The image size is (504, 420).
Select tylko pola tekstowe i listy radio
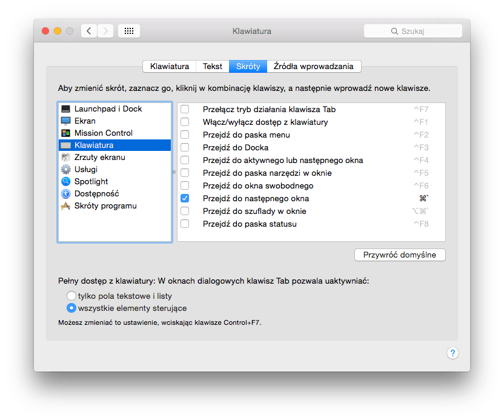click(x=71, y=296)
